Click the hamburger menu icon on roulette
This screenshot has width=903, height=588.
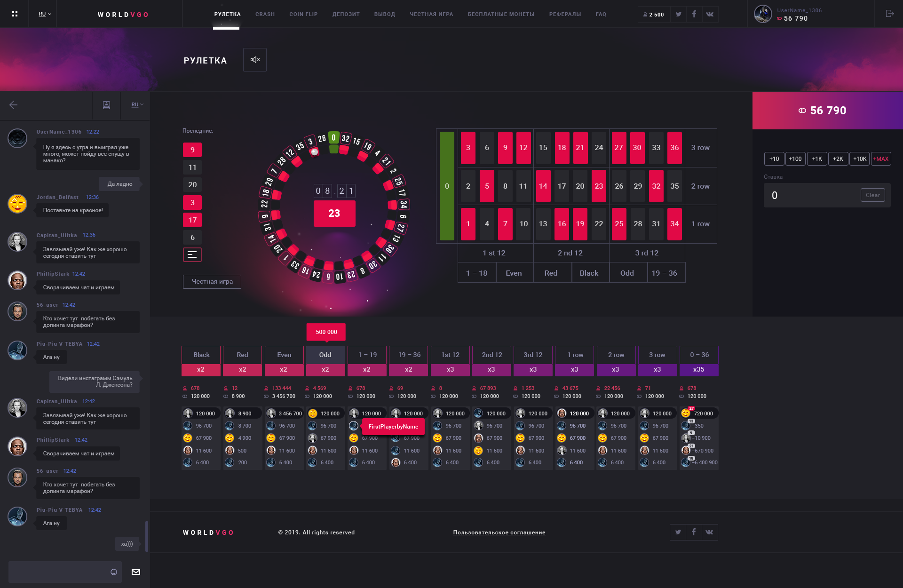coord(192,255)
